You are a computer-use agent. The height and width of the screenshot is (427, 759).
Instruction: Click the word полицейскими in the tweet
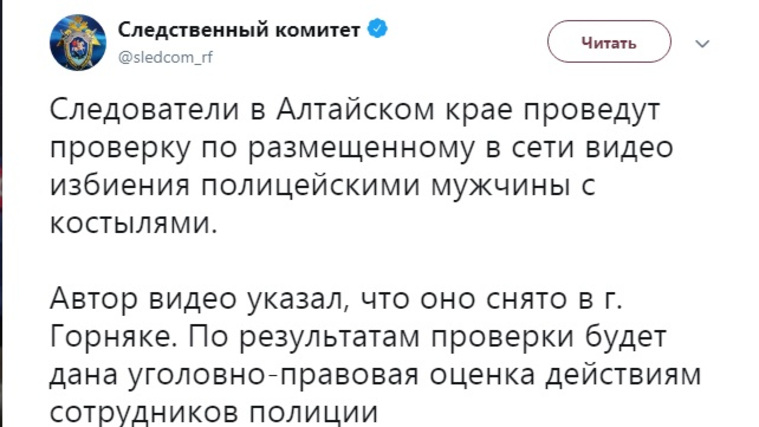(310, 188)
